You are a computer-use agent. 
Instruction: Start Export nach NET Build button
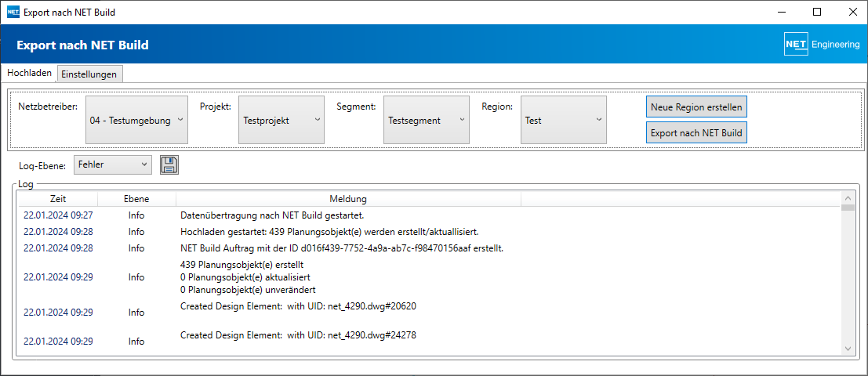click(696, 132)
